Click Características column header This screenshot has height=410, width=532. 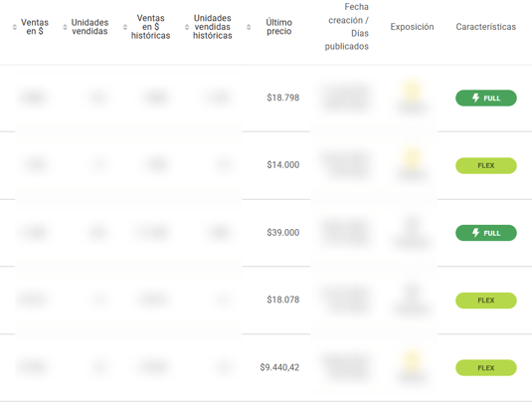(486, 27)
